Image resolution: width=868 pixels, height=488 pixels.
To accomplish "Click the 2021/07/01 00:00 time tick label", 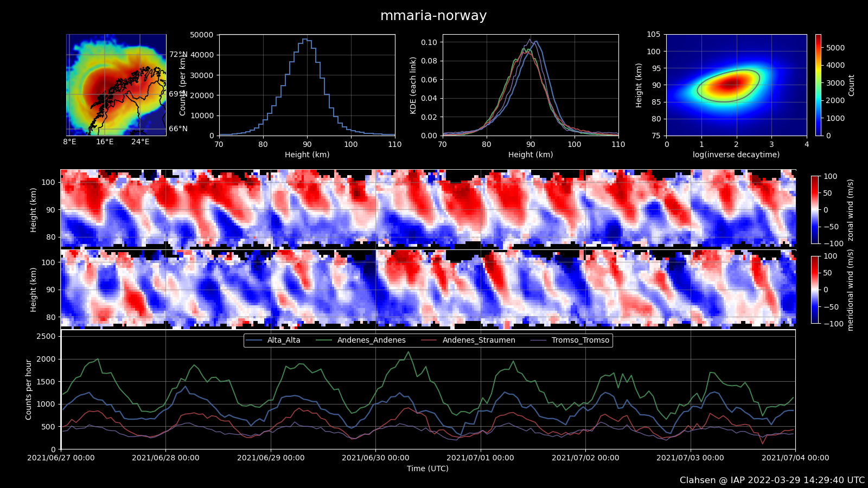I will [481, 458].
